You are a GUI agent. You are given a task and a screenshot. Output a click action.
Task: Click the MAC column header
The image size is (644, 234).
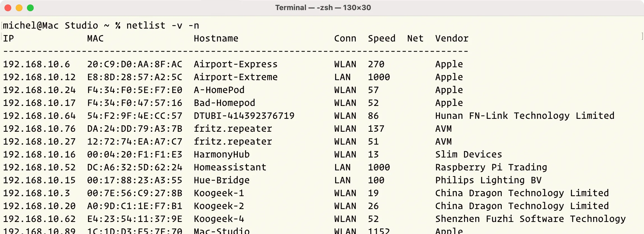(x=95, y=38)
